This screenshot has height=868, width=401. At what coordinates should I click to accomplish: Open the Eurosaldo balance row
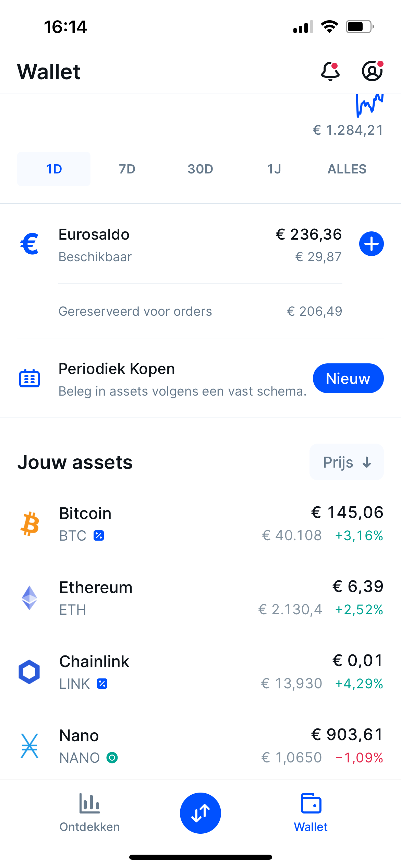pyautogui.click(x=200, y=244)
